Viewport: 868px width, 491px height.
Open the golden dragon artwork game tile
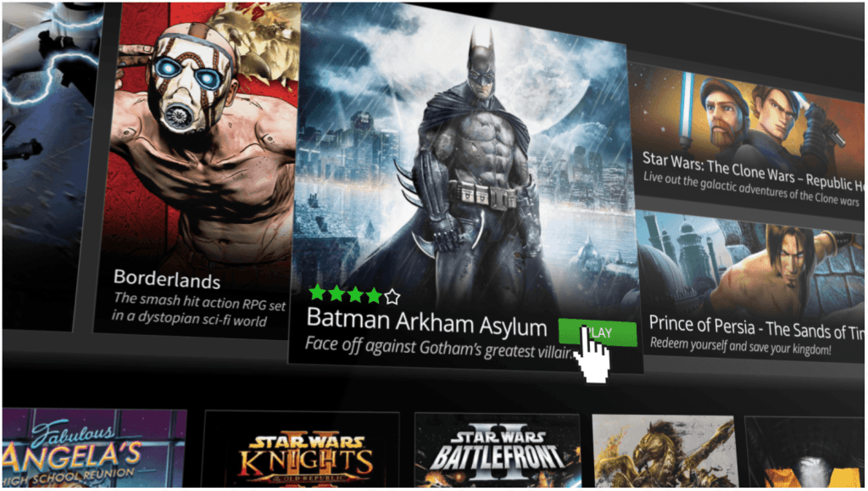663,451
